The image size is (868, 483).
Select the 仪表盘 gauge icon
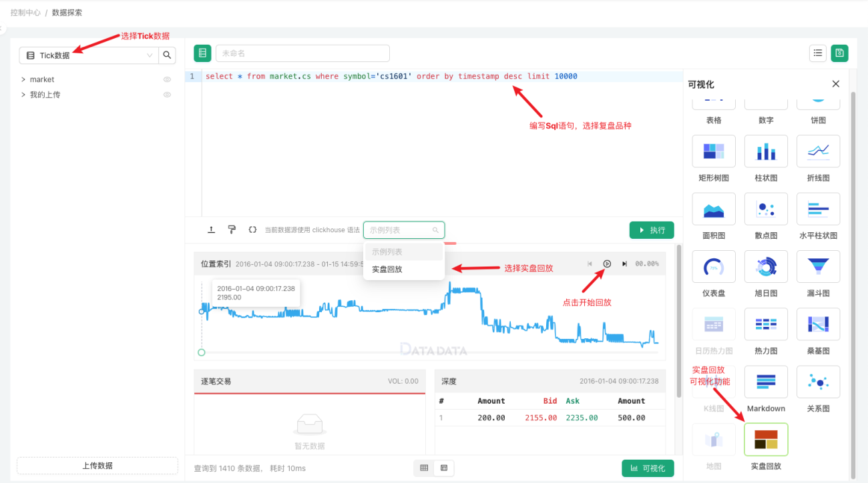(714, 266)
